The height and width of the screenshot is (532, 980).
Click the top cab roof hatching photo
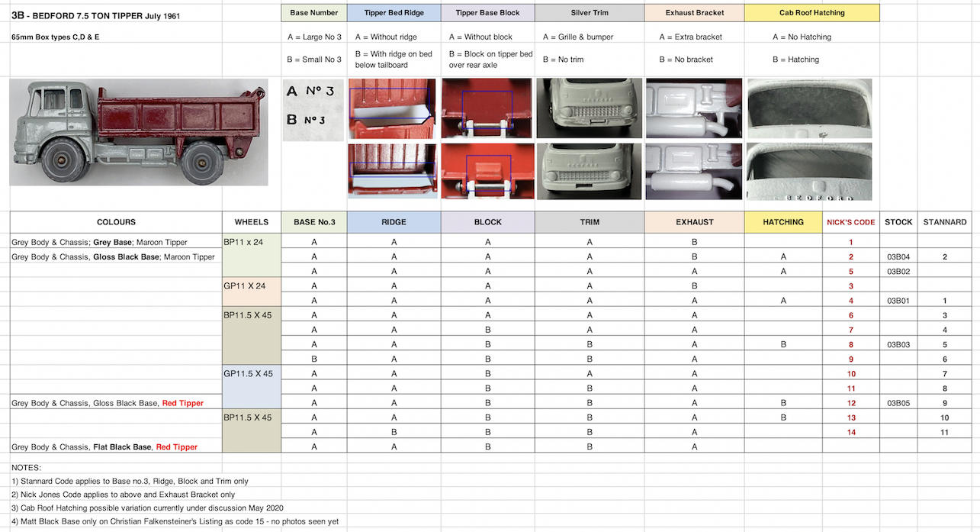(811, 108)
